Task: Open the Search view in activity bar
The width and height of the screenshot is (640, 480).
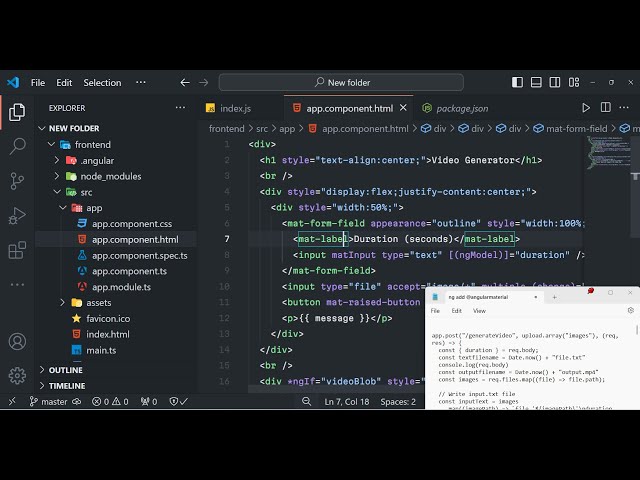Action: 17,146
